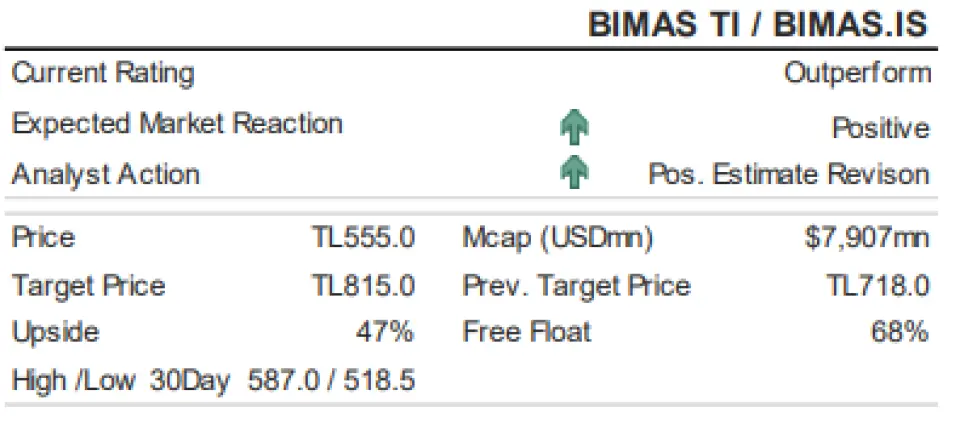The image size is (960, 424).
Task: Click the Pos. Estimate Revison text
Action: [789, 174]
